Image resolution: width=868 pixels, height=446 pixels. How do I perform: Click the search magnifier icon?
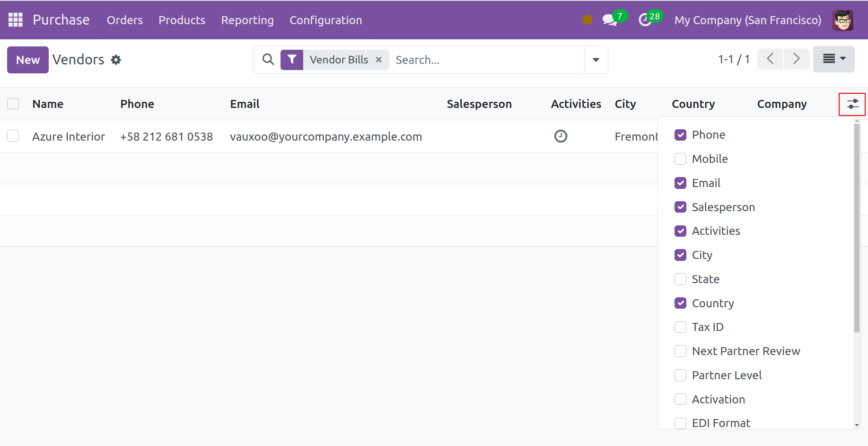pos(268,60)
